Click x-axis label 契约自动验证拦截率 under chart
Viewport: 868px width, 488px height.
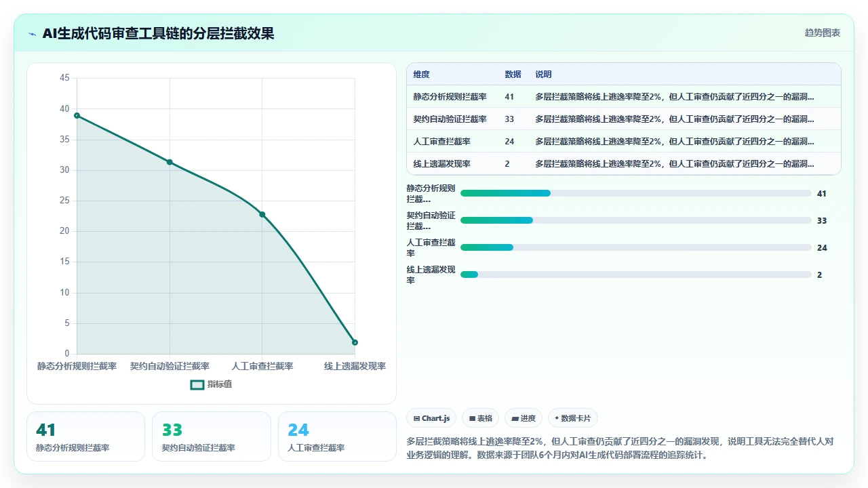(170, 366)
